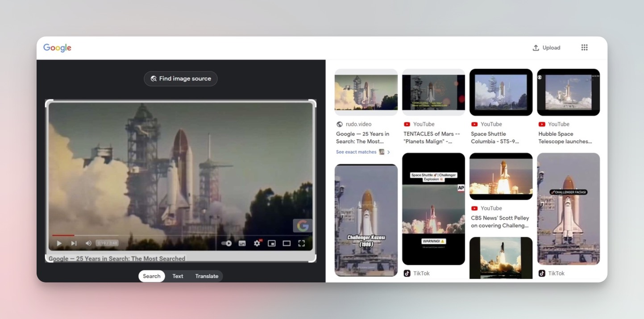The height and width of the screenshot is (319, 644).
Task: Click the Google watermark on the video
Action: point(303,225)
